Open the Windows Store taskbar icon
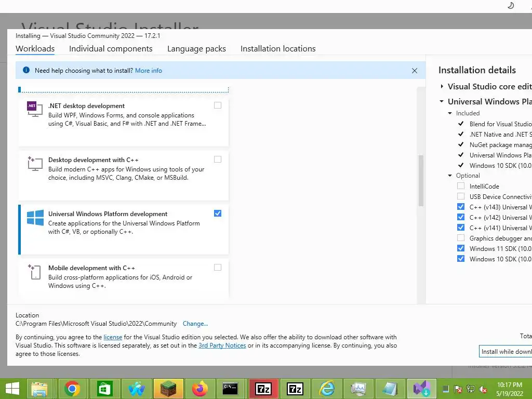The height and width of the screenshot is (399, 532). (104, 389)
